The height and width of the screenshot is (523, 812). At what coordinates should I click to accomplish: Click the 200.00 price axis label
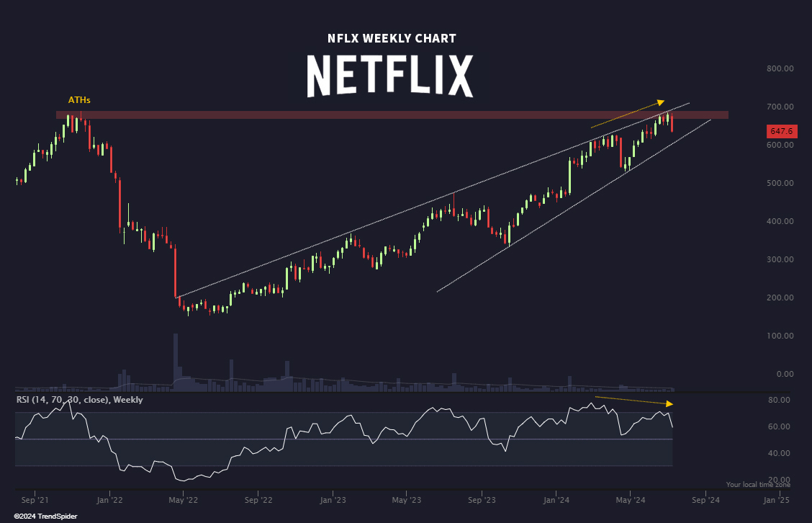pos(780,298)
